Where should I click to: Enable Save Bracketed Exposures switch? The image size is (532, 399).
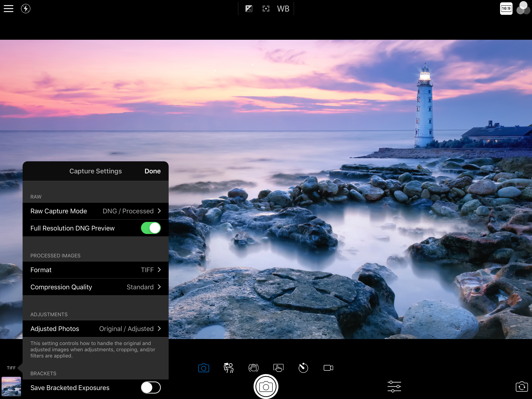(x=151, y=388)
